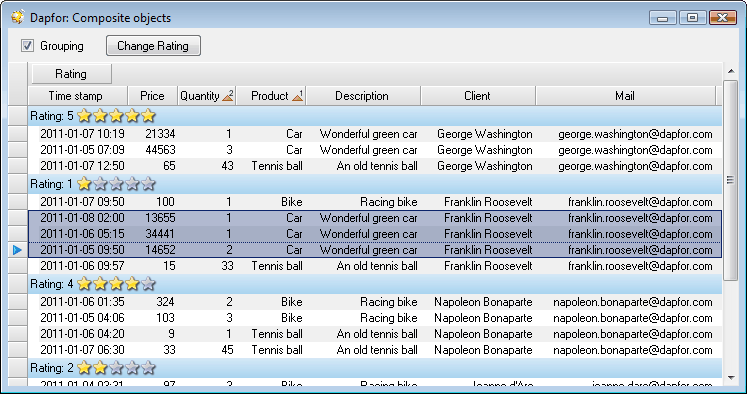Click franklin.roosevelt@dapfor.com in the 09:57 row
This screenshot has height=395, width=748.
[x=640, y=266]
